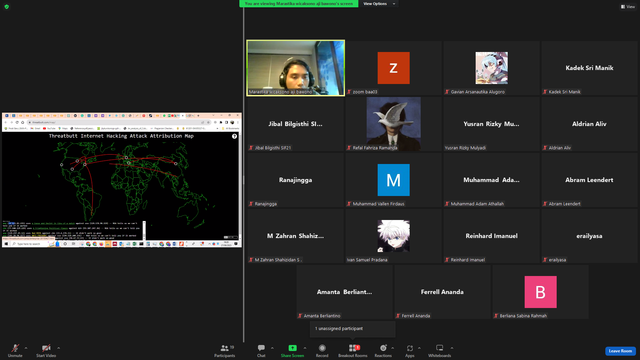Open the Chat panel
Image resolution: width=640 pixels, height=360 pixels.
coord(261,350)
